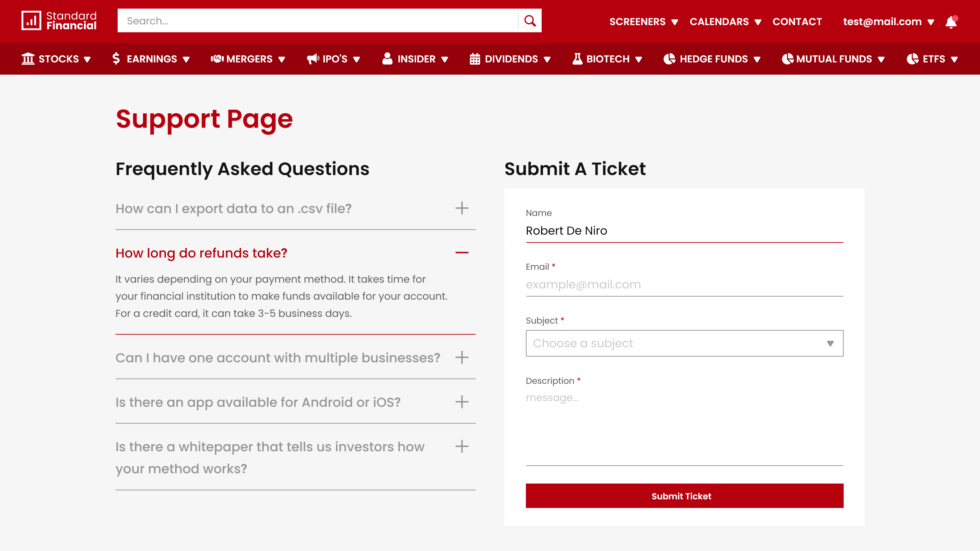Focus the Search input field
This screenshot has height=551, width=980.
[318, 21]
